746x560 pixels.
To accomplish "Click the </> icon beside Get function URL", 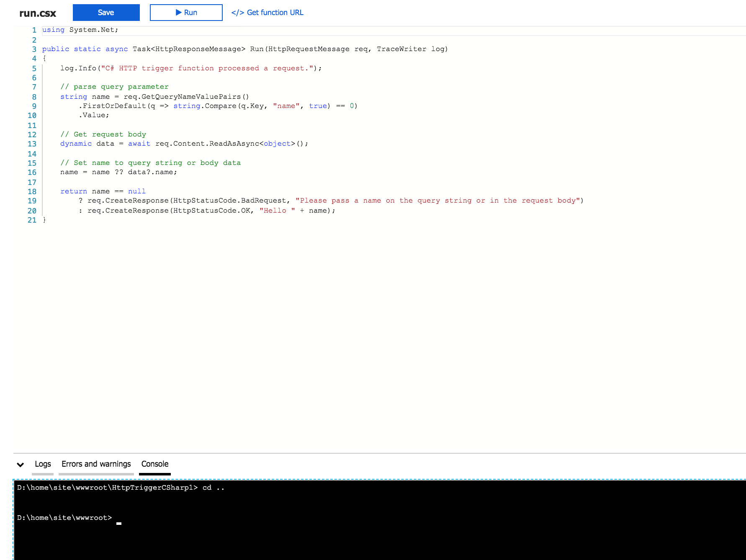I will (x=237, y=12).
